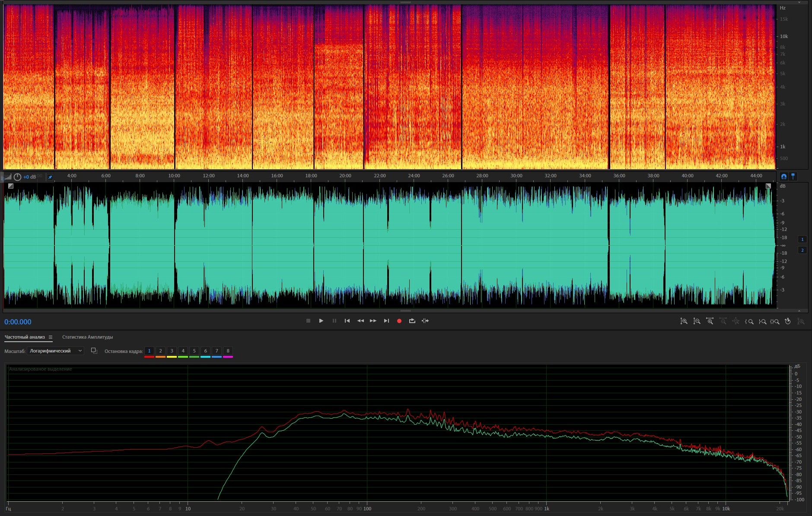Viewport: 812px width, 516px height.
Task: Click frame hold button 5
Action: pos(194,351)
